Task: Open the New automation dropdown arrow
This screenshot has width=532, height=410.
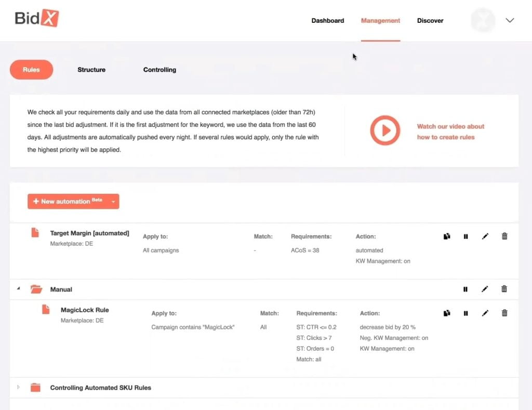Action: coord(113,202)
